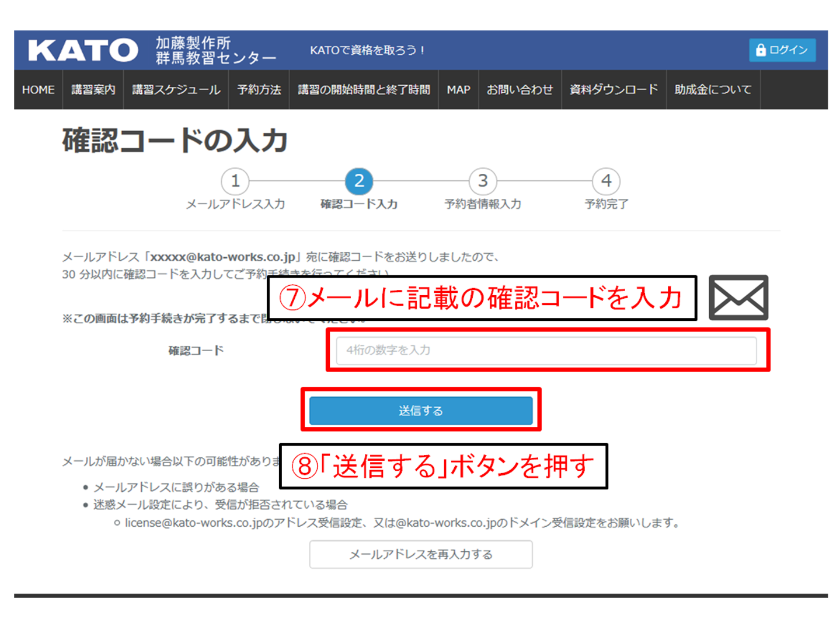Screen dimensions: 840x630
Task: Click step 4 circle 予約完了
Action: [x=607, y=181]
